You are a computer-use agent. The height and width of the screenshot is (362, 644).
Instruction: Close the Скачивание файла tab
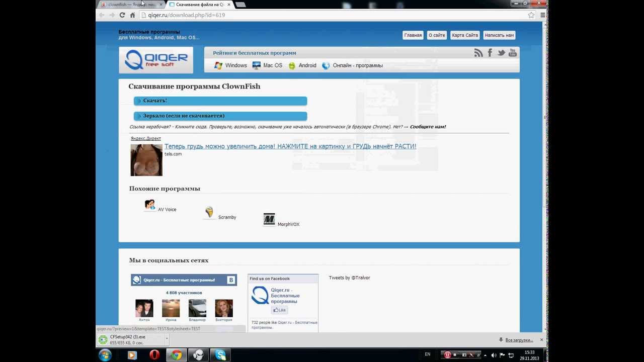pos(229,5)
